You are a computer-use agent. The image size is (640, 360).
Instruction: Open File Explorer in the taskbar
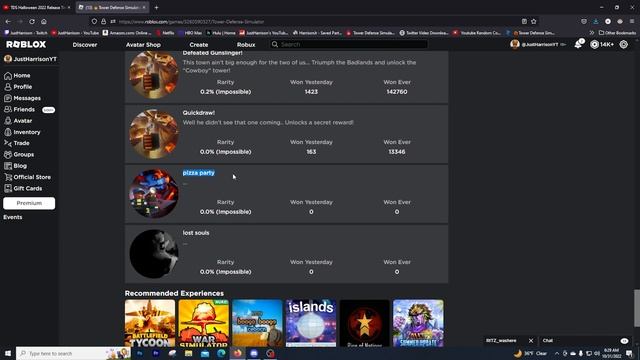(x=189, y=353)
